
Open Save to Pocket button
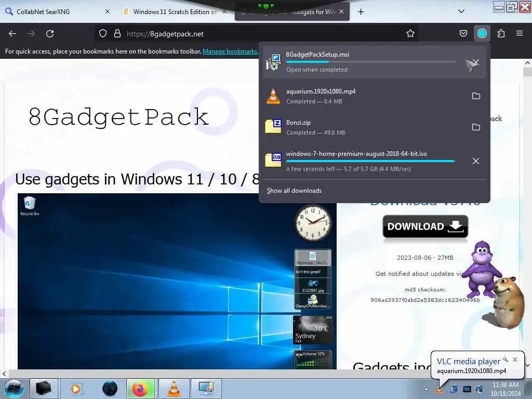(x=463, y=34)
